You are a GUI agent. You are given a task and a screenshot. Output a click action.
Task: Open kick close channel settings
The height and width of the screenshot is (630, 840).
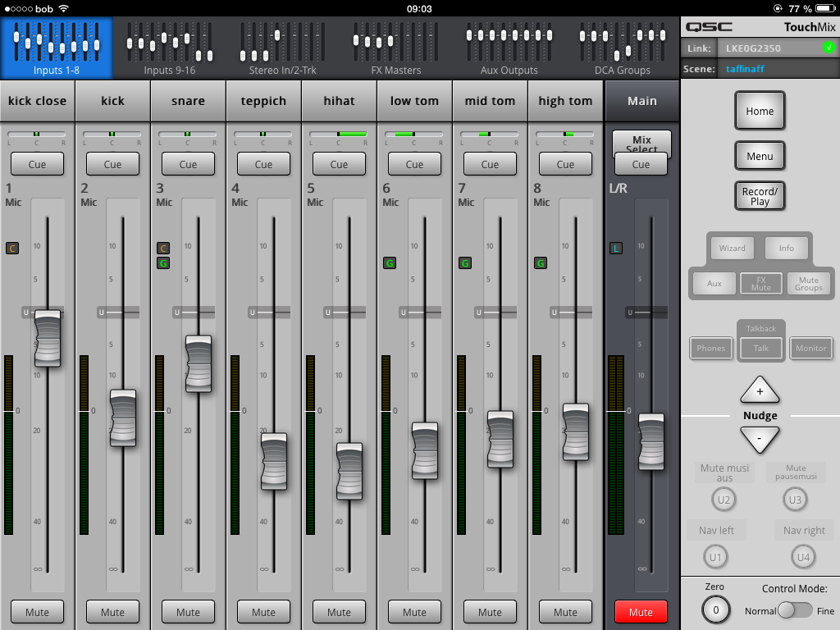pos(38,101)
